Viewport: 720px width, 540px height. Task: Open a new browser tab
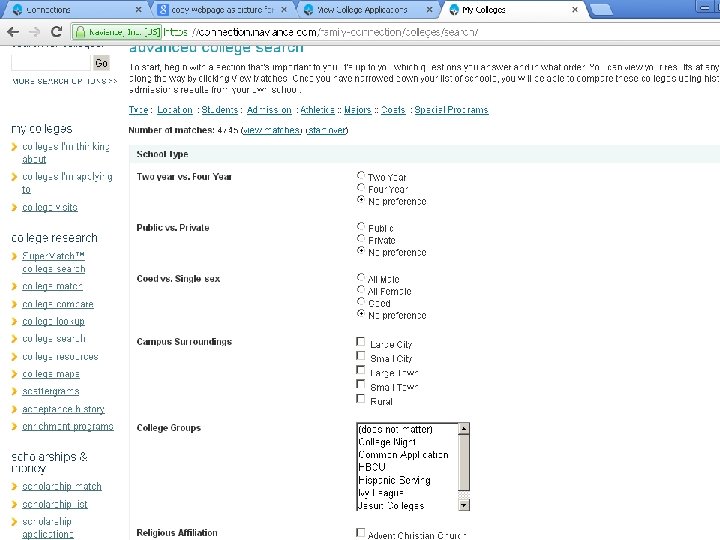[x=600, y=10]
